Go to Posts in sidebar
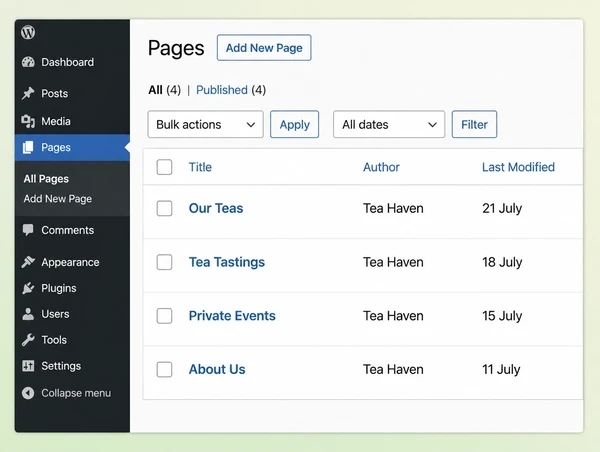 point(54,93)
